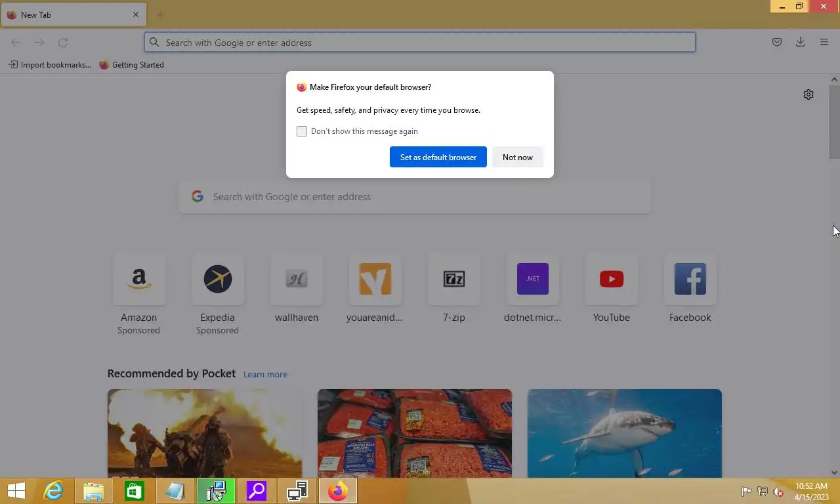Open new tab personalize gear icon

pyautogui.click(x=808, y=94)
